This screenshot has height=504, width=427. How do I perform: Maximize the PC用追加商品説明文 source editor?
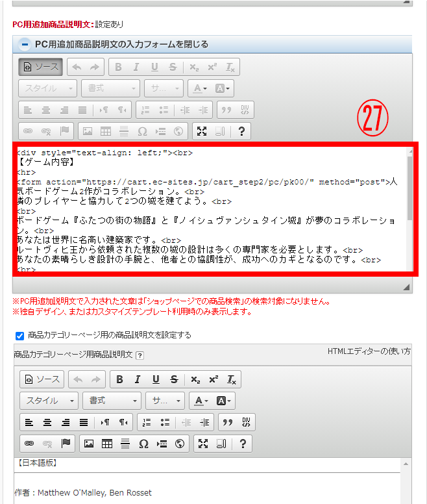click(x=202, y=131)
